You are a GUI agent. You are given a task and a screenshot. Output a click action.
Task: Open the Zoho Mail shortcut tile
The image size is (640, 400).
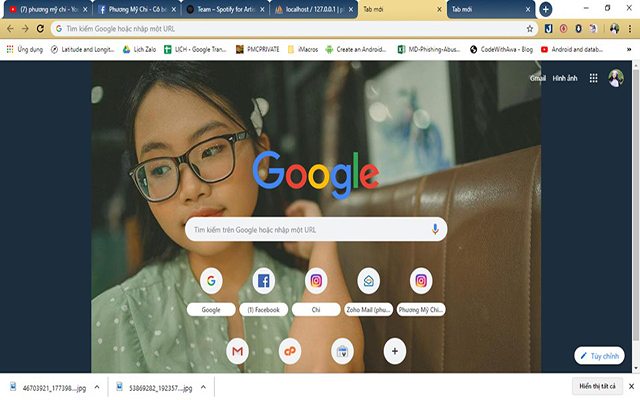click(369, 292)
